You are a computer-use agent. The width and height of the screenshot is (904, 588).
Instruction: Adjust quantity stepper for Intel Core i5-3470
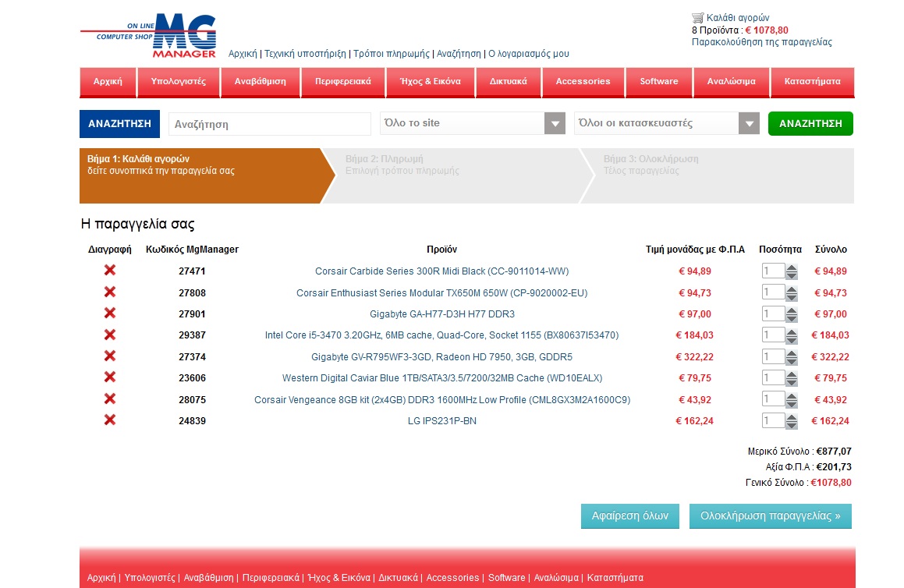pos(792,335)
